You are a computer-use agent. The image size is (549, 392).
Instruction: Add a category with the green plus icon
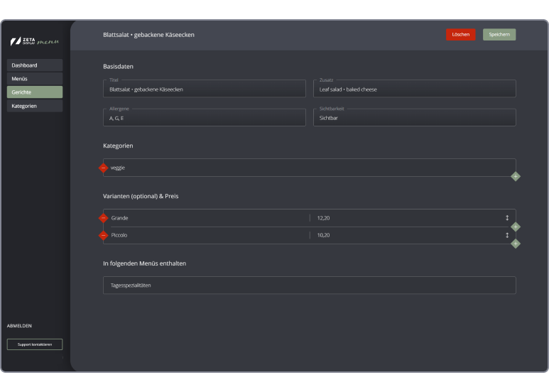516,176
